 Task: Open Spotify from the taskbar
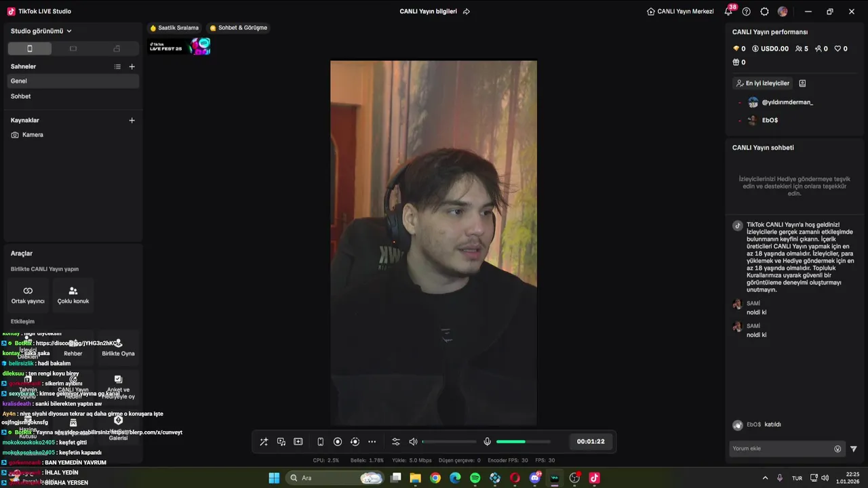tap(475, 478)
